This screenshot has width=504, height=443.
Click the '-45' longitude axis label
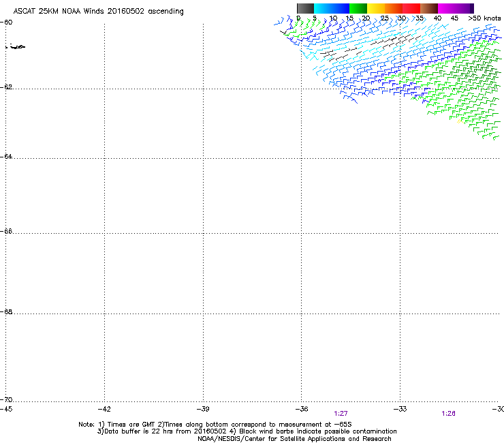[x=6, y=409]
